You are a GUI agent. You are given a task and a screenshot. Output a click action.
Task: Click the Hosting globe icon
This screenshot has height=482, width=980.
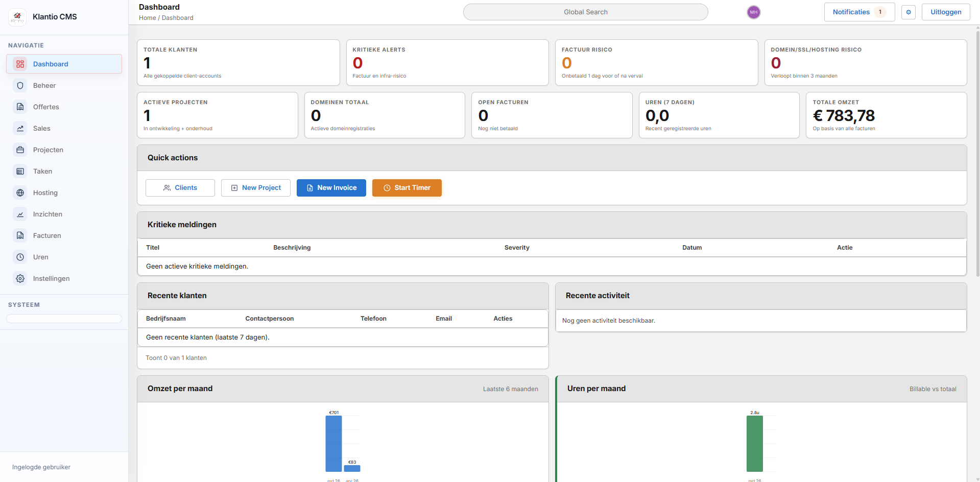pos(20,192)
